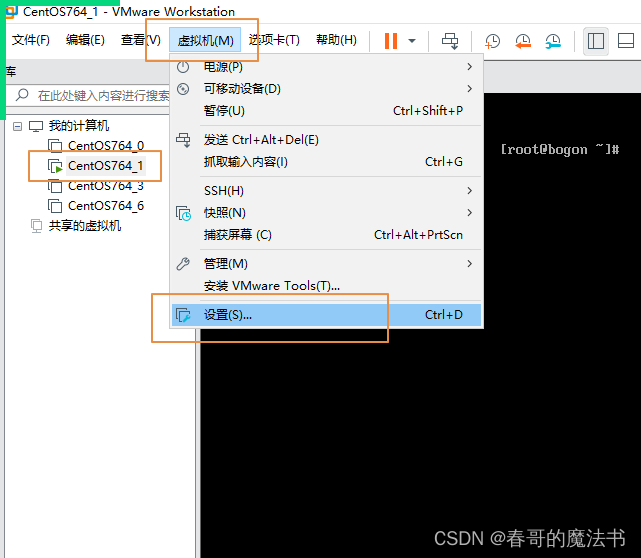
Task: Choose 抓取输入内容(I) menu entry
Action: click(326, 162)
